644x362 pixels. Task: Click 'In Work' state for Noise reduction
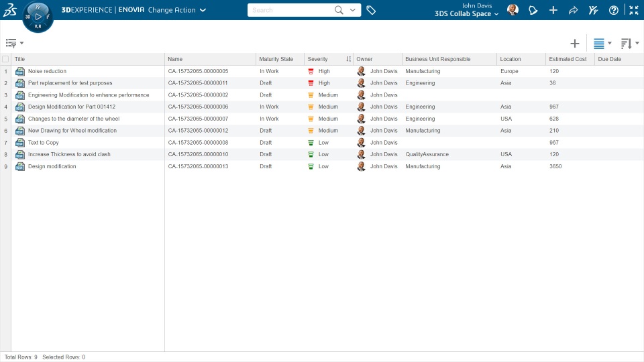coord(269,72)
